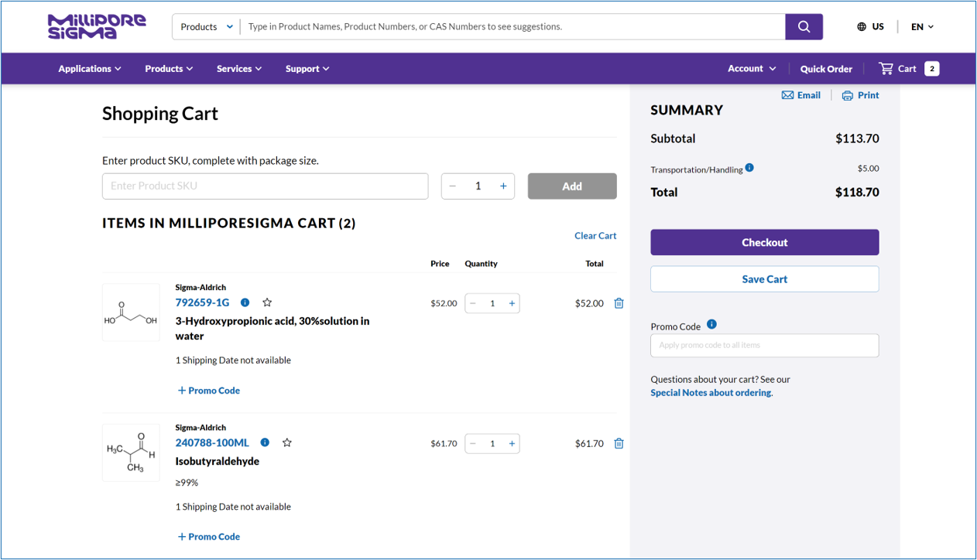Expand the Products search category dropdown
977x560 pixels.
click(x=206, y=27)
